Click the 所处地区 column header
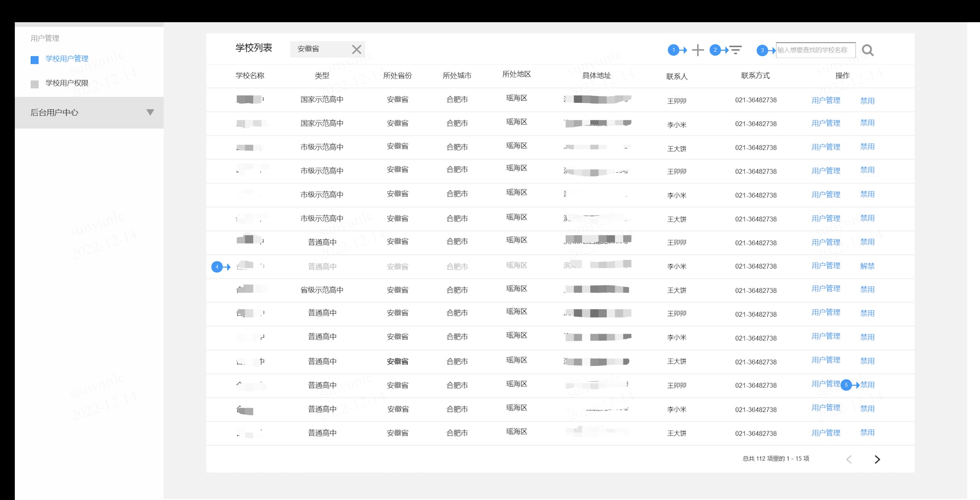 [517, 74]
